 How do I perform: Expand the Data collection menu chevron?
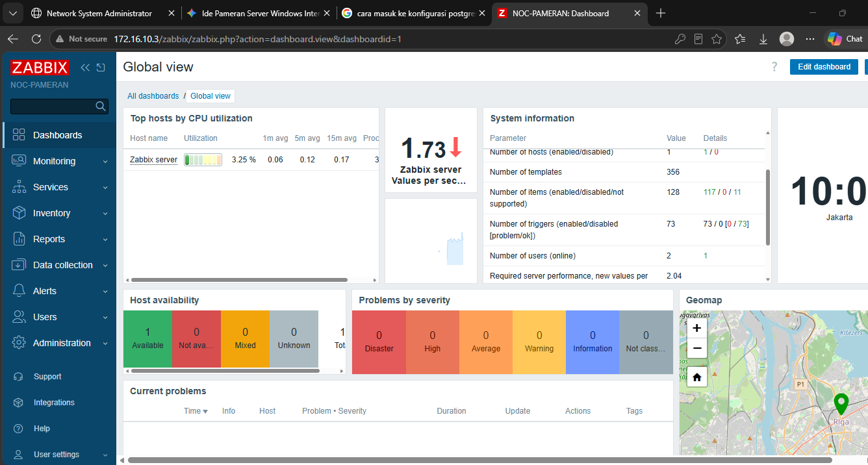click(105, 266)
